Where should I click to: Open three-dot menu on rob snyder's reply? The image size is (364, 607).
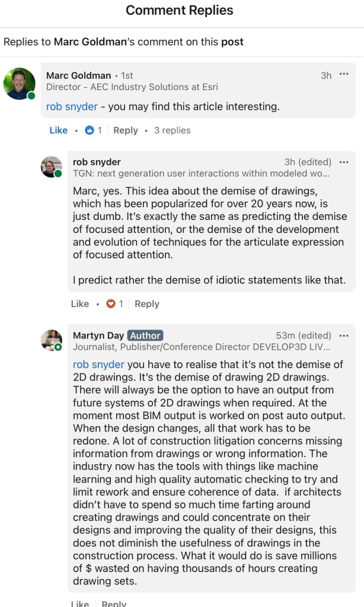pyautogui.click(x=344, y=162)
